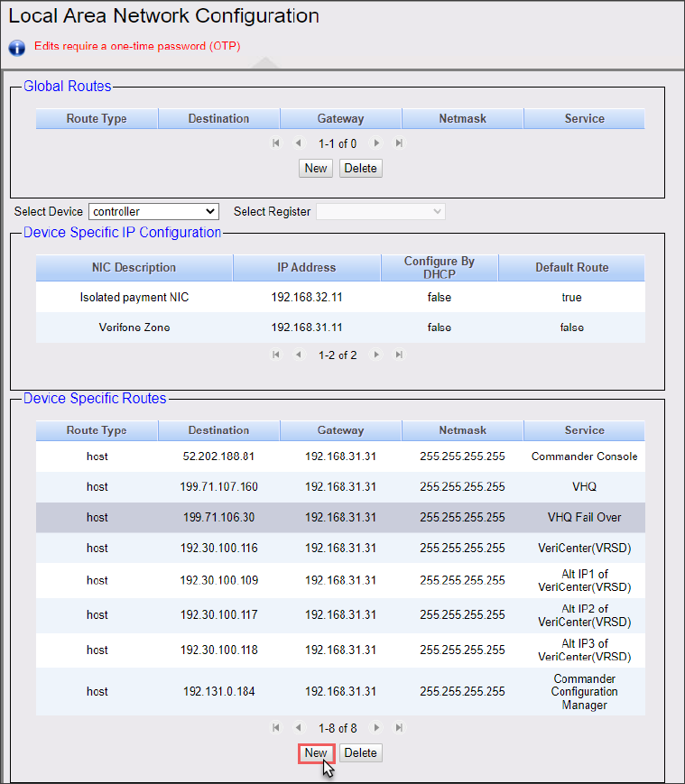Viewport: 685px width, 784px height.
Task: Go to next page in Device Specific Routes pager
Action: coord(377,728)
